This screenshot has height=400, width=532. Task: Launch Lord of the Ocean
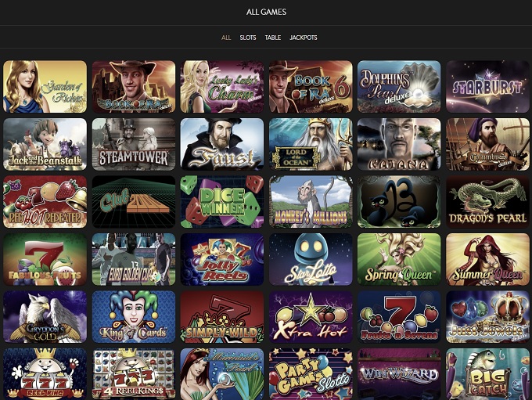[311, 144]
